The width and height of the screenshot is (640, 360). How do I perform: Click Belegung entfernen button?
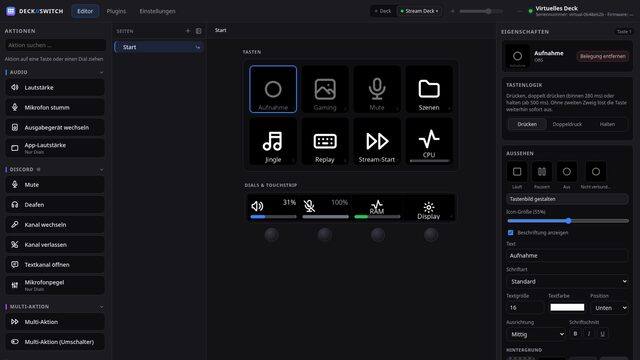[x=602, y=56]
